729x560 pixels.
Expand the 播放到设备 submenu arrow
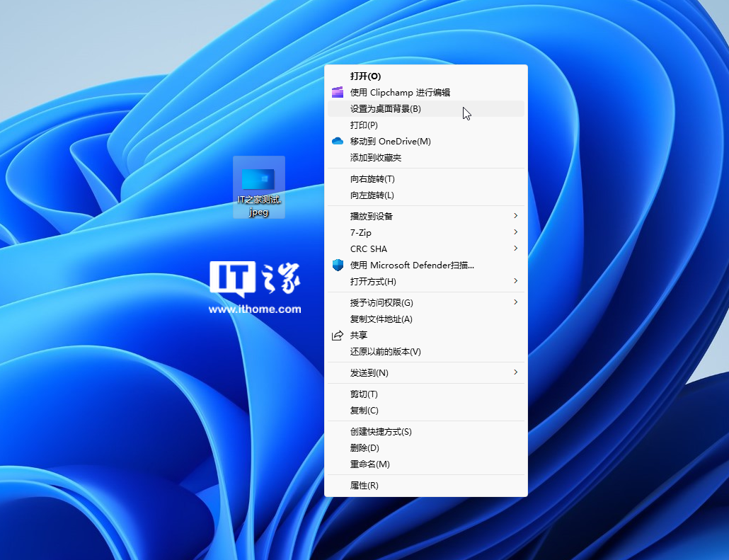click(515, 216)
